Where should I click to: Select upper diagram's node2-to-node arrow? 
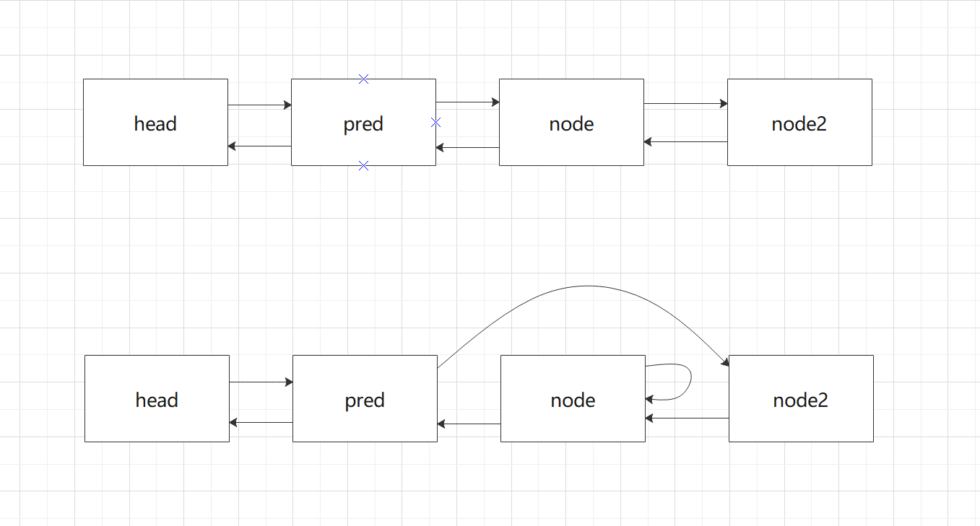[686, 142]
